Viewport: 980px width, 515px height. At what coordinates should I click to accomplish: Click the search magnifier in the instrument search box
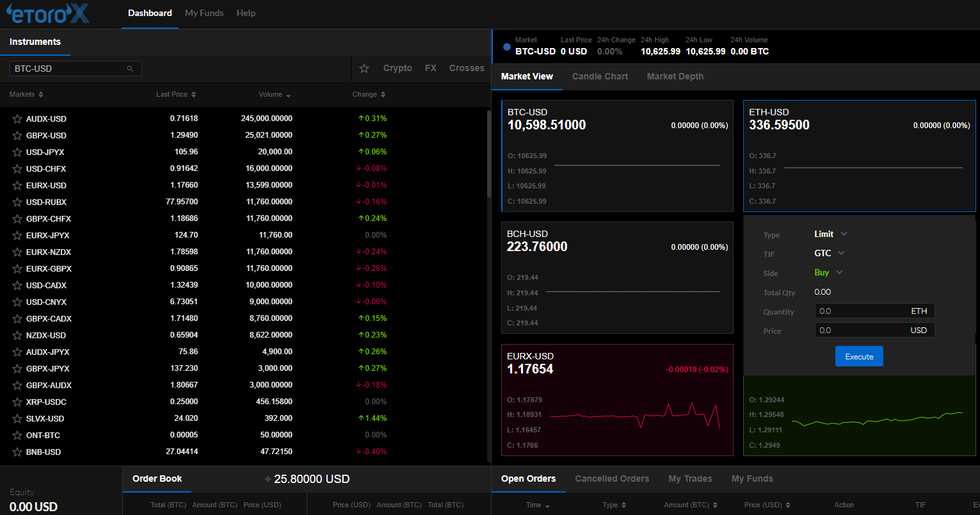pyautogui.click(x=130, y=68)
